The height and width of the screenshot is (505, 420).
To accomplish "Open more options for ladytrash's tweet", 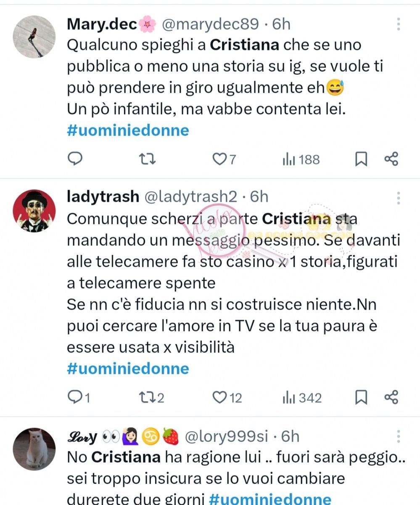I will point(398,198).
